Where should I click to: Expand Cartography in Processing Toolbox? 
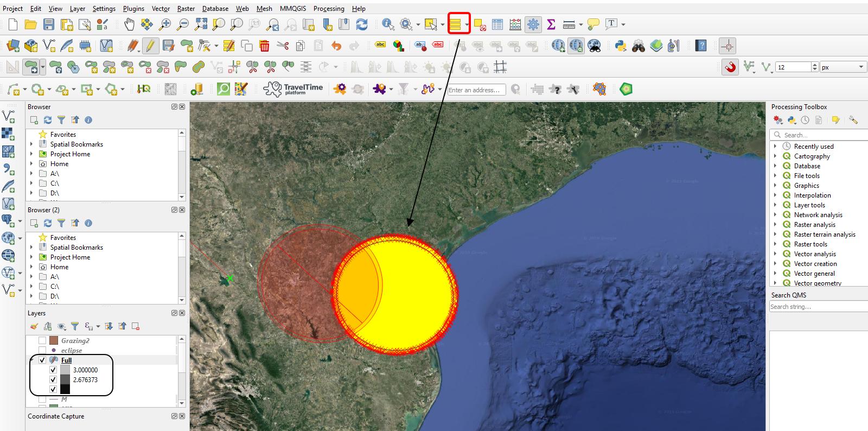click(775, 156)
